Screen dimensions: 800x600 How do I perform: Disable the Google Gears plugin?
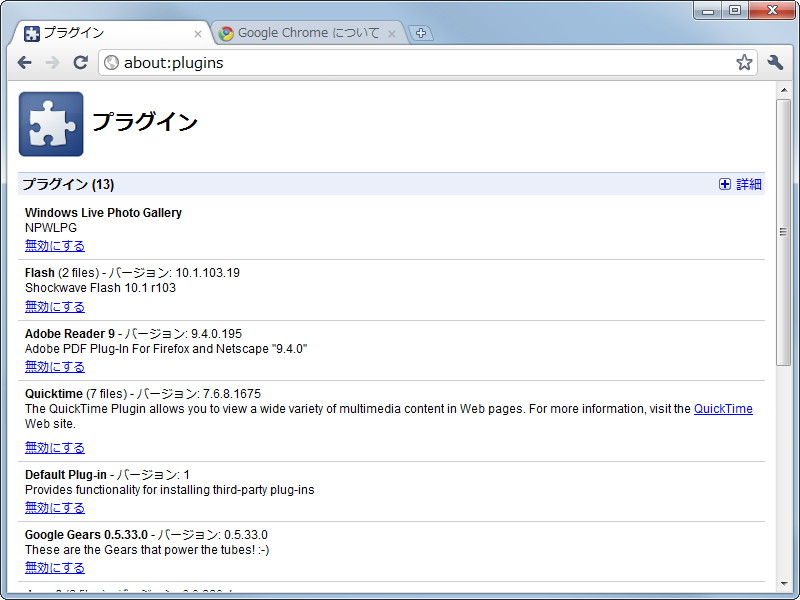pyautogui.click(x=54, y=567)
